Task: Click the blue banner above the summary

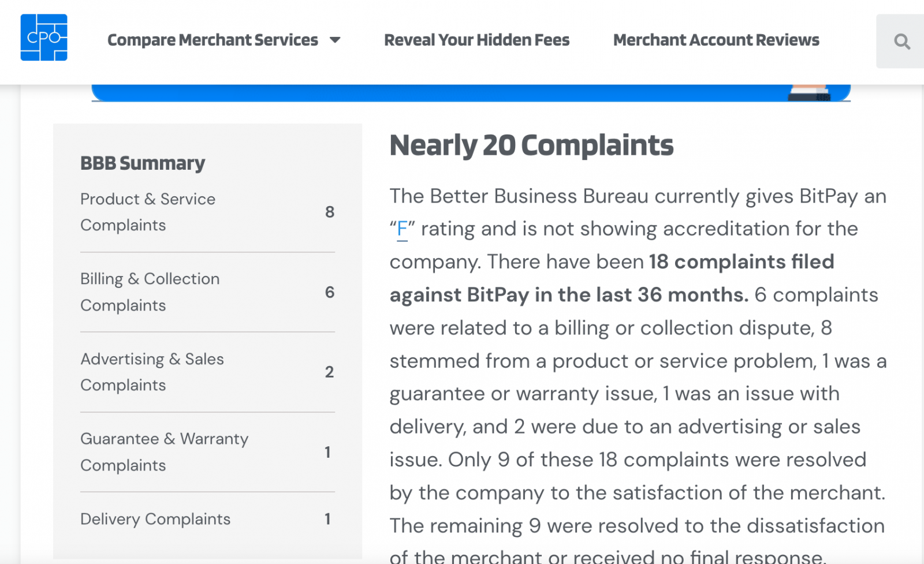Action: [x=471, y=93]
